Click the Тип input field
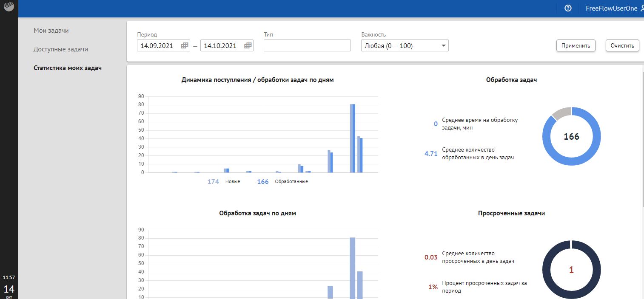The height and width of the screenshot is (299, 644). click(307, 46)
